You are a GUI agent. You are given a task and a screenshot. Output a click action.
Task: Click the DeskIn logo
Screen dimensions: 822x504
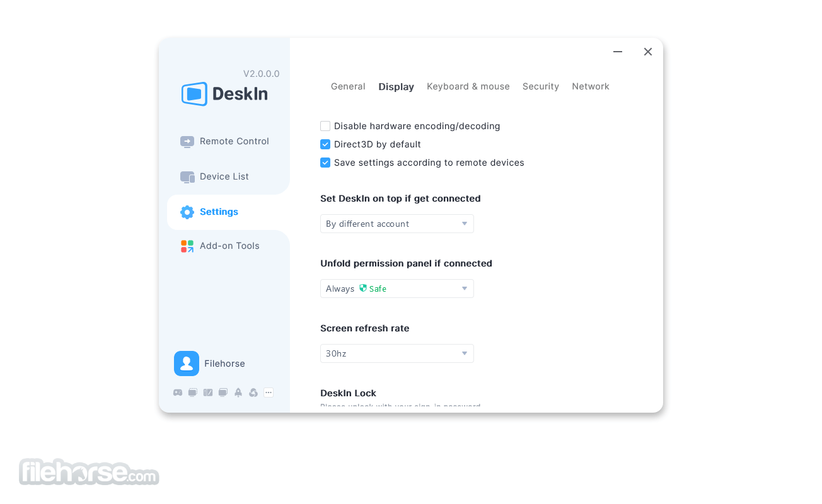click(x=225, y=94)
